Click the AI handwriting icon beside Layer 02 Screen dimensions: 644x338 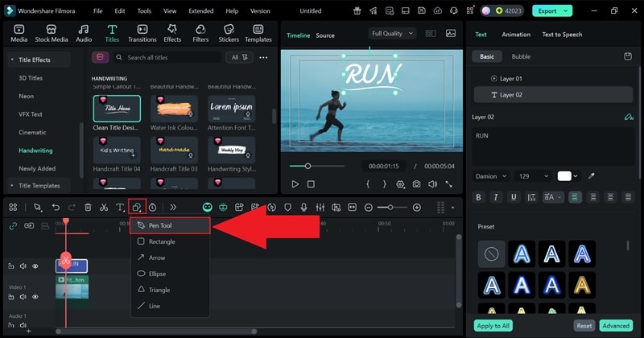pos(629,117)
